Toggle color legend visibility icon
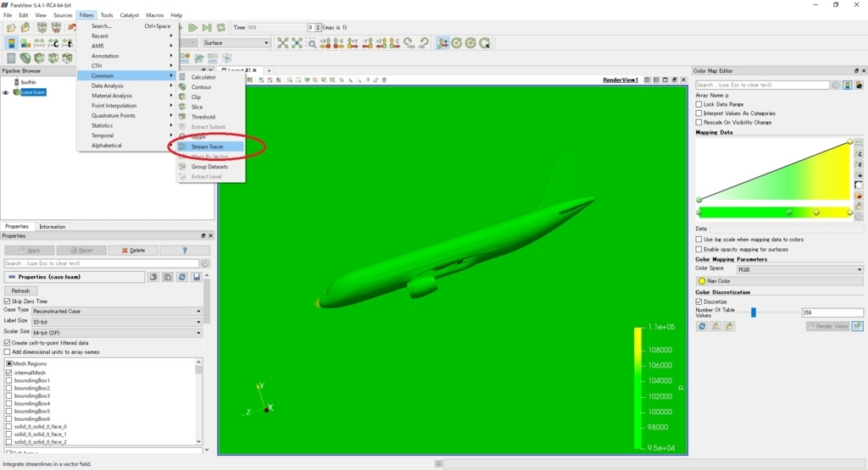 (11, 43)
